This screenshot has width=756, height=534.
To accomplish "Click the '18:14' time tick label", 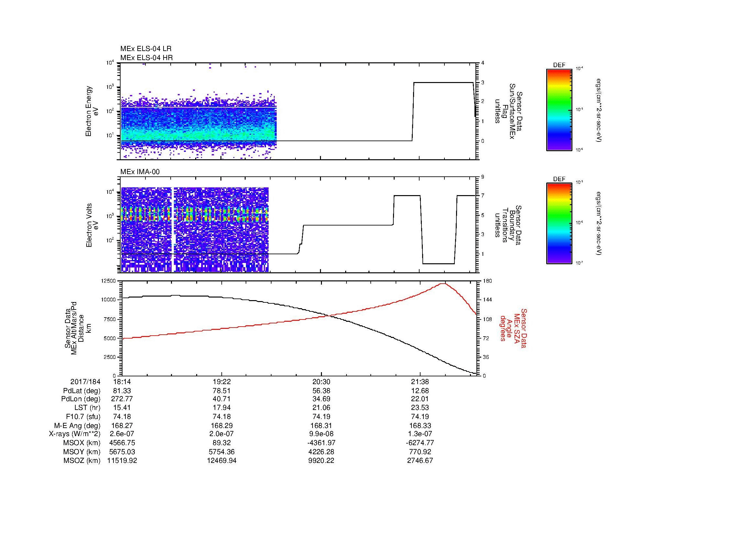I will click(x=122, y=382).
